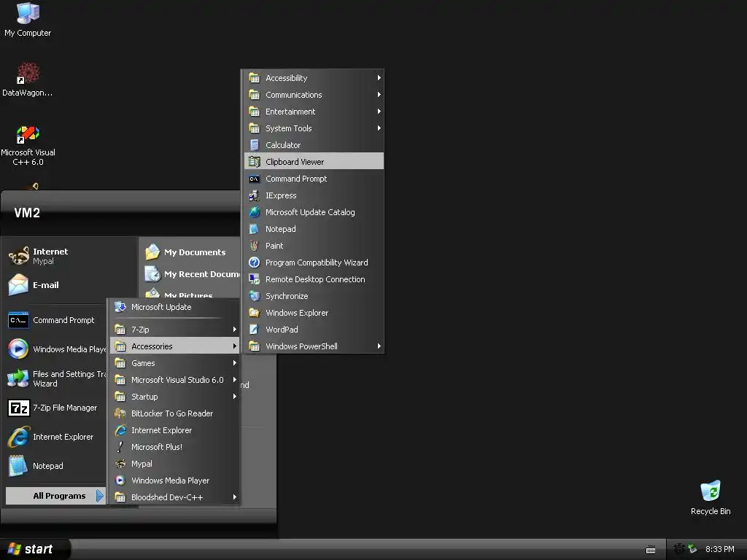Launch pinned Windows Media Player in Start menu
This screenshot has width=747, height=560.
click(56, 349)
